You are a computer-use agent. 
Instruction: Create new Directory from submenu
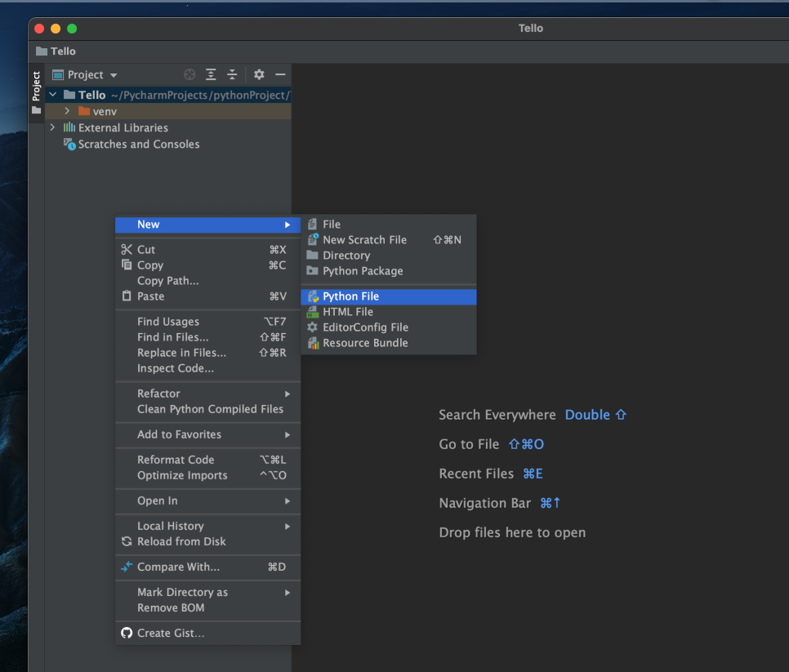click(389, 256)
